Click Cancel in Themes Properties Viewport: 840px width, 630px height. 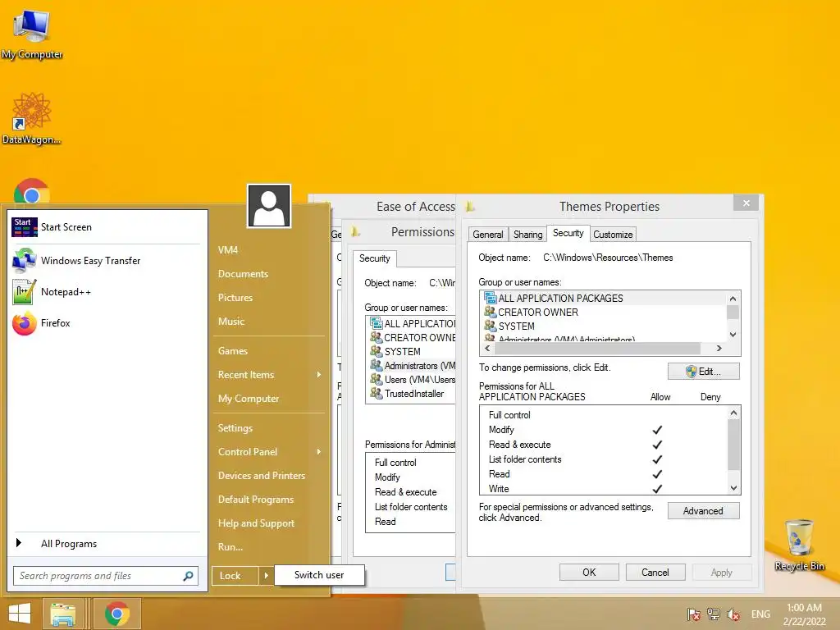click(x=655, y=572)
